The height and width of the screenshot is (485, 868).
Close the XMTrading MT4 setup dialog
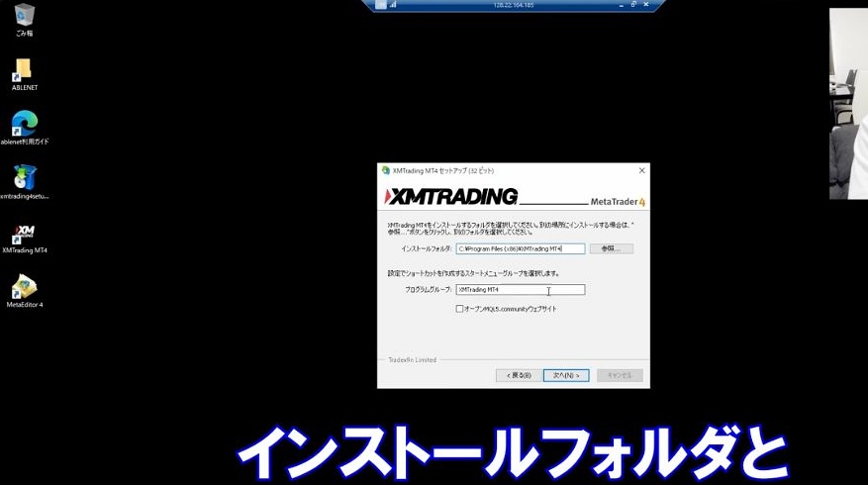(641, 170)
